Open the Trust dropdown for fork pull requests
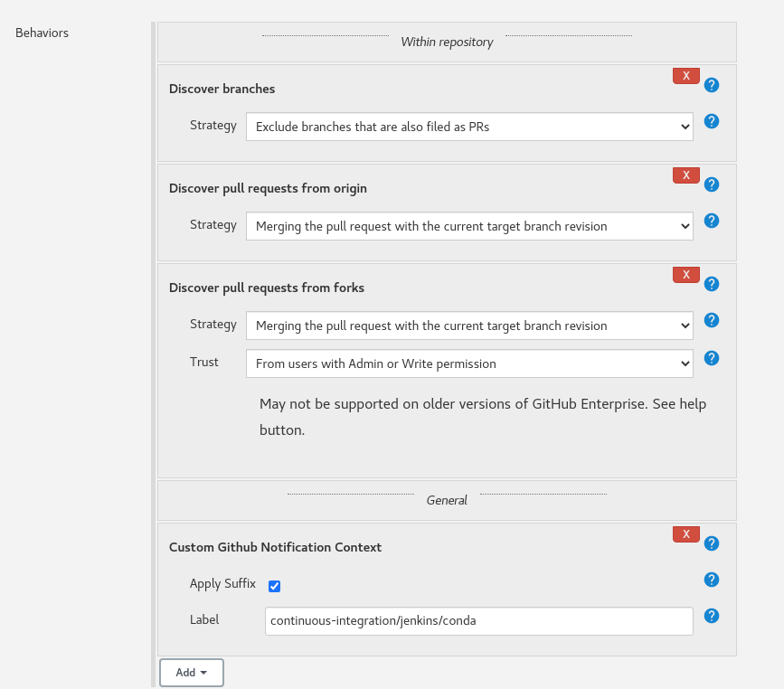The height and width of the screenshot is (689, 784). tap(469, 363)
